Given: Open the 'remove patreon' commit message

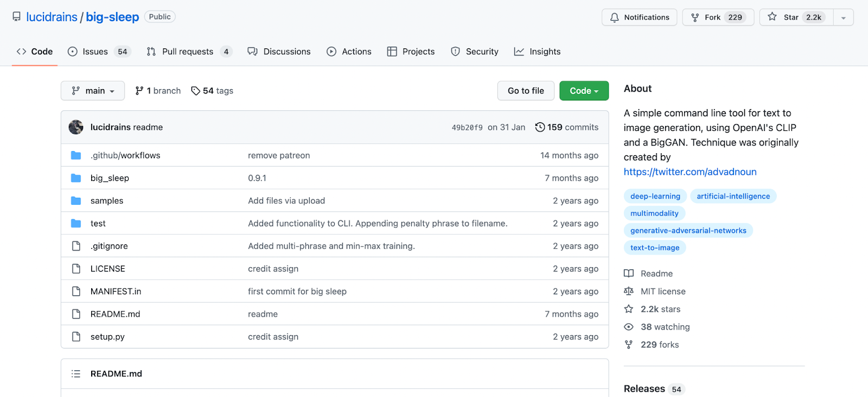Looking at the screenshot, I should click(279, 155).
